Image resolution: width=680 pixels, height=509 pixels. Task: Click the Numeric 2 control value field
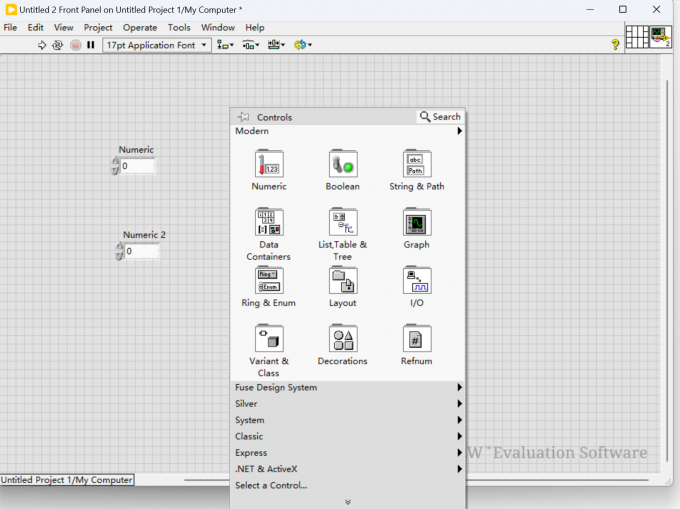141,251
